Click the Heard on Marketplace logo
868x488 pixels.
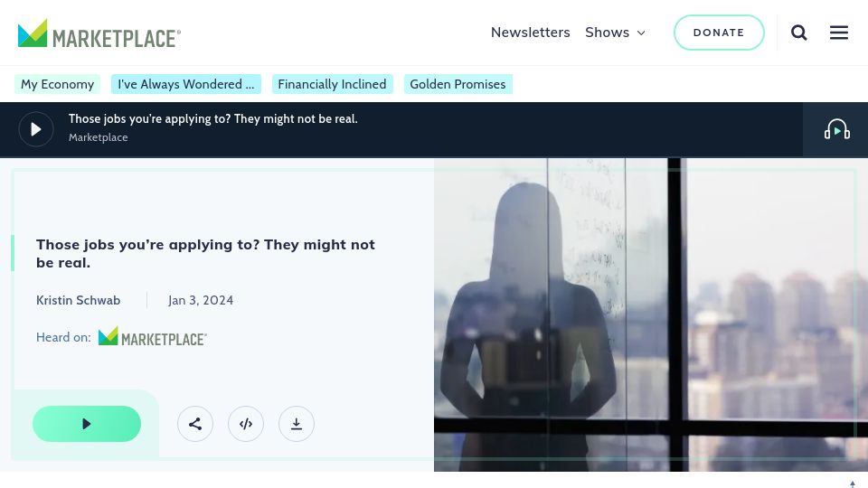(x=152, y=337)
